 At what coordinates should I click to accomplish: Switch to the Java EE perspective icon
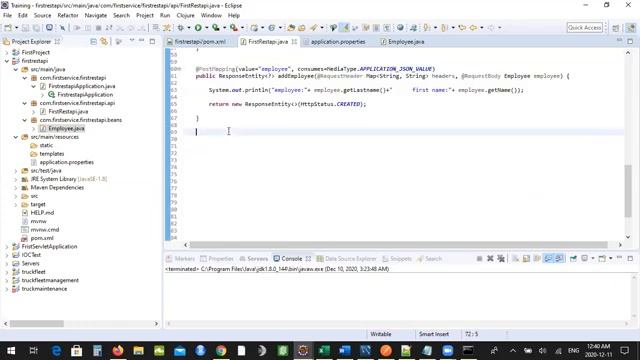631,28
